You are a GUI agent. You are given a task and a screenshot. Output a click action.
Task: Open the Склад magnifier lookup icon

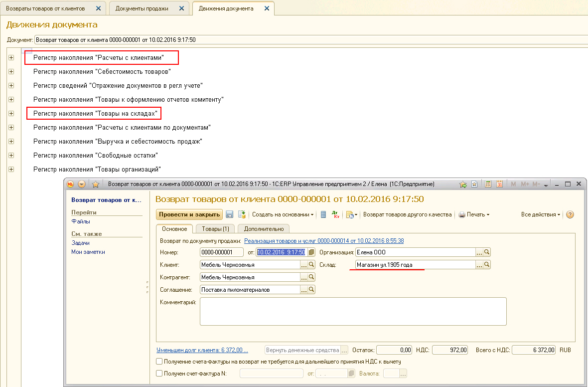[x=487, y=265]
